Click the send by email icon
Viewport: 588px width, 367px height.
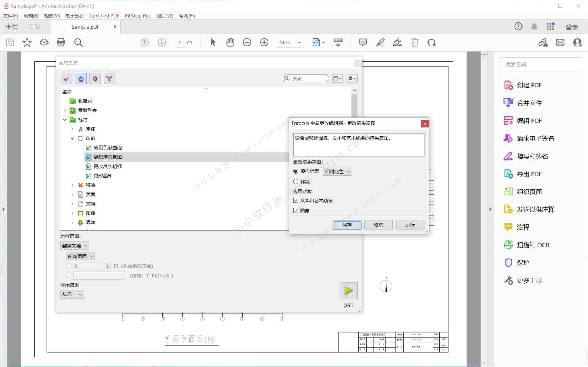pos(560,43)
